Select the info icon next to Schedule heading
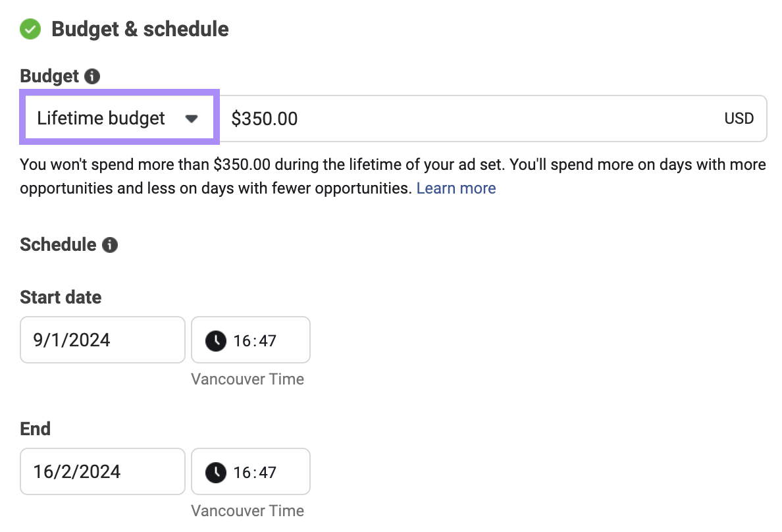Viewport: 782px width, 532px height. [111, 245]
